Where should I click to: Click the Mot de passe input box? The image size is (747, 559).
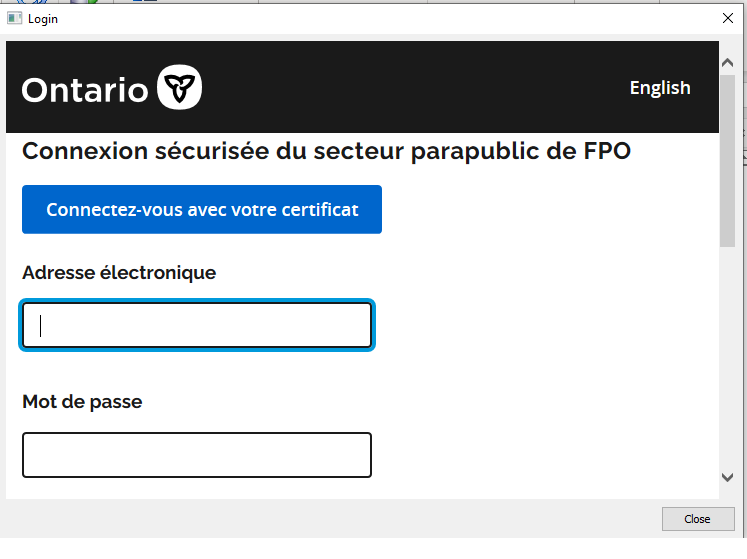[197, 455]
